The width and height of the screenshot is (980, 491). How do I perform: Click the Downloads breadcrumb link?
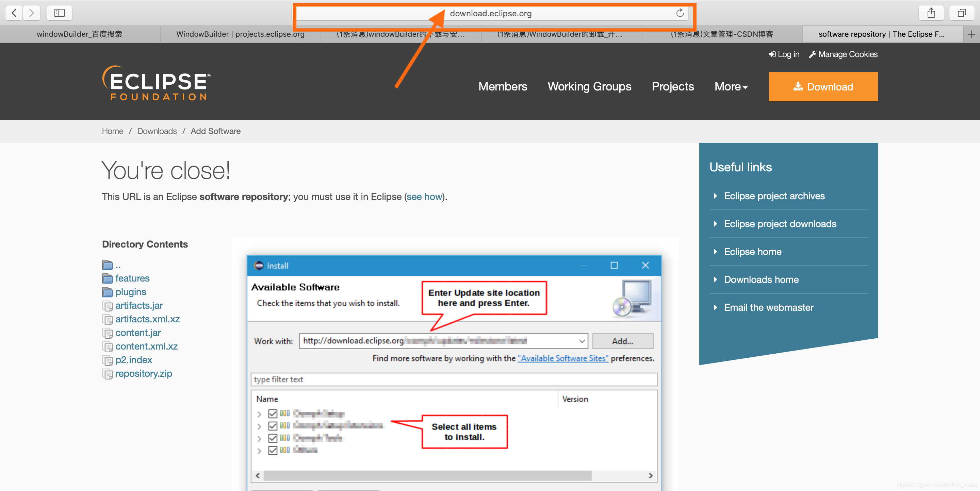point(157,131)
